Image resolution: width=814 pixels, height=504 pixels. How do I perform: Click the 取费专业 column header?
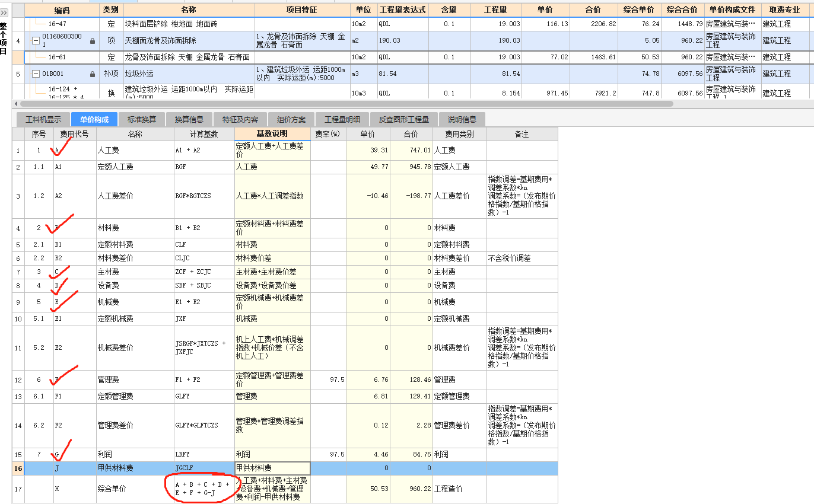click(x=785, y=10)
